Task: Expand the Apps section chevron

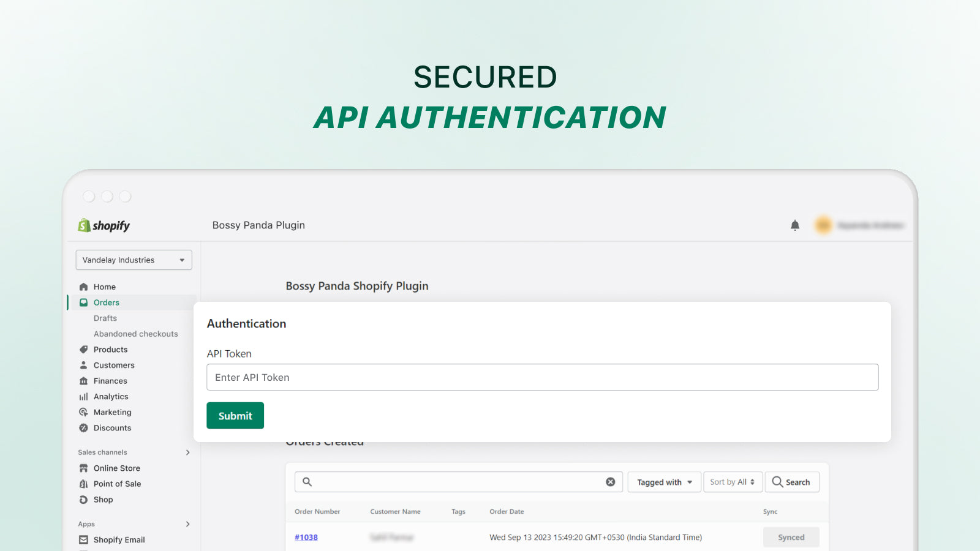Action: click(x=188, y=524)
